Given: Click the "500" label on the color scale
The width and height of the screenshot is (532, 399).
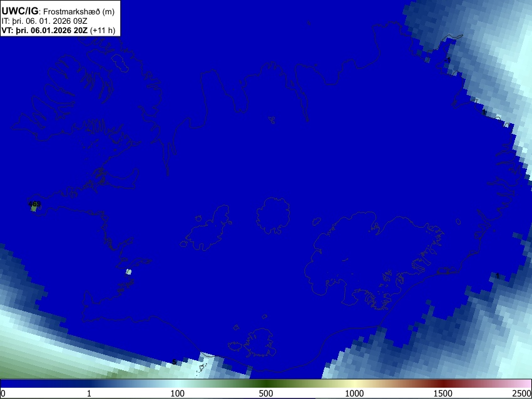Looking at the screenshot, I should coord(265,393).
